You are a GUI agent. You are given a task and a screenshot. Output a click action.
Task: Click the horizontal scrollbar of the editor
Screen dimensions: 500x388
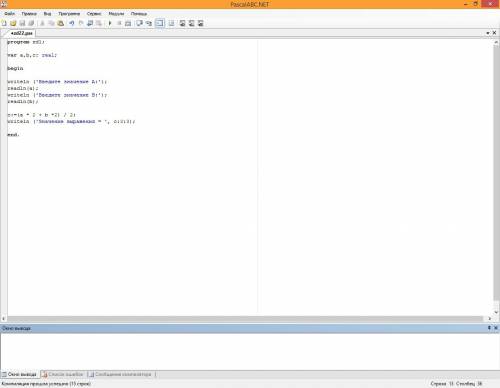point(245,319)
